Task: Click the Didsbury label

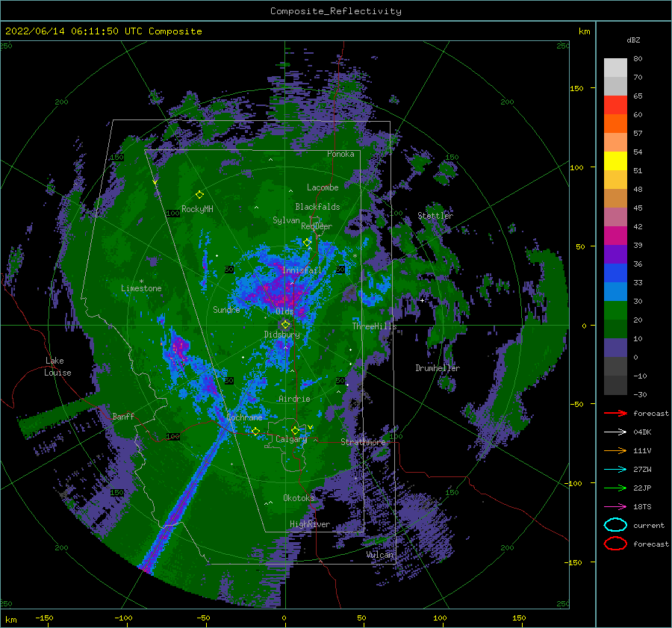Action: 282,335
